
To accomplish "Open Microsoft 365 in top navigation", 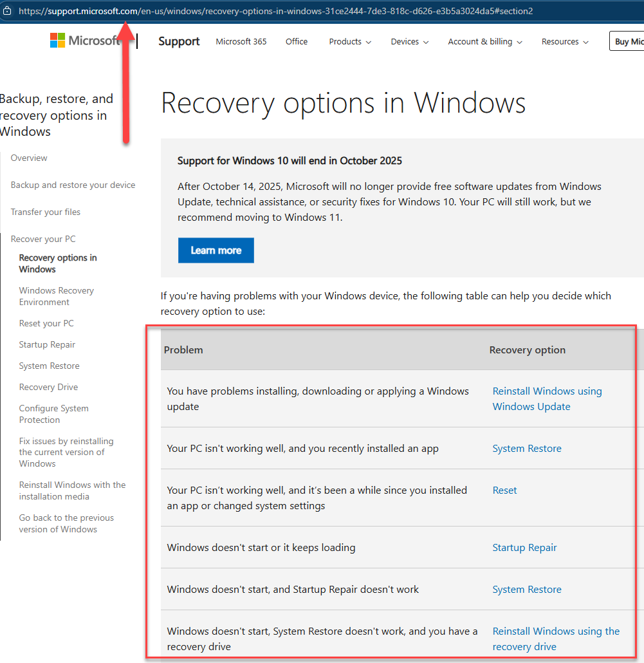I will click(x=241, y=42).
